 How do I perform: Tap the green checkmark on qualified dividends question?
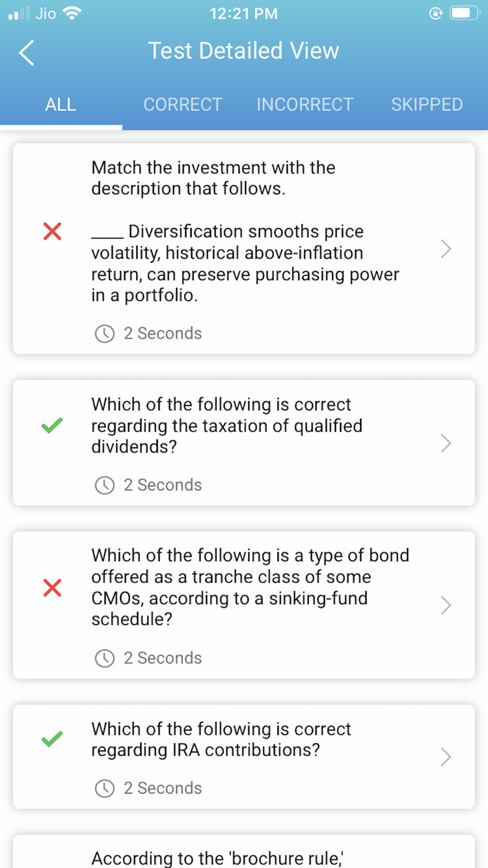(x=52, y=426)
